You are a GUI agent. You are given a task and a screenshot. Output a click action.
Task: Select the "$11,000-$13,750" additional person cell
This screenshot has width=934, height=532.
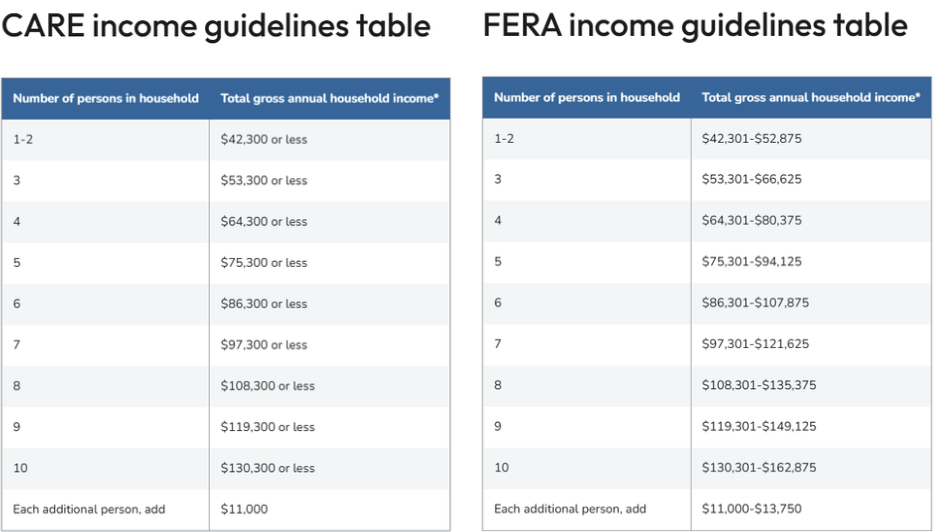click(752, 509)
